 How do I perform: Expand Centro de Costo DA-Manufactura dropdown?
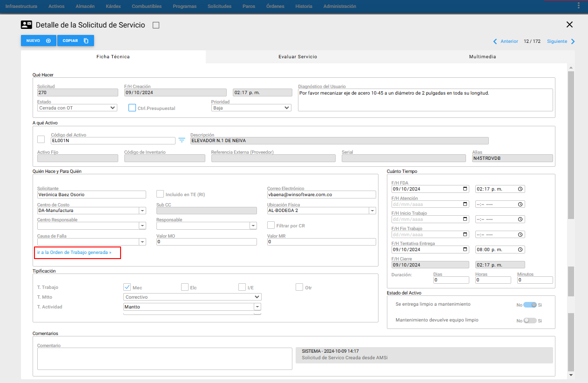point(142,211)
